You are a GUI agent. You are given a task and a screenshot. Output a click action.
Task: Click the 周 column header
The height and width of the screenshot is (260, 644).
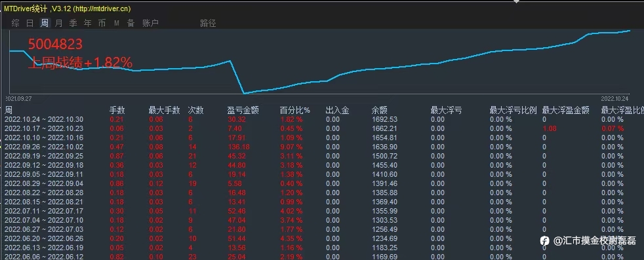point(9,110)
